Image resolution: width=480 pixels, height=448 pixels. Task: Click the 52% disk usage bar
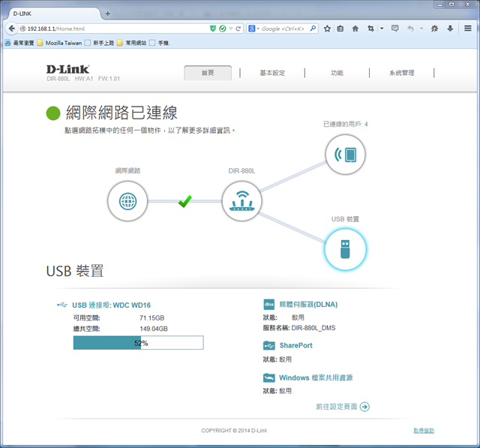tap(138, 343)
